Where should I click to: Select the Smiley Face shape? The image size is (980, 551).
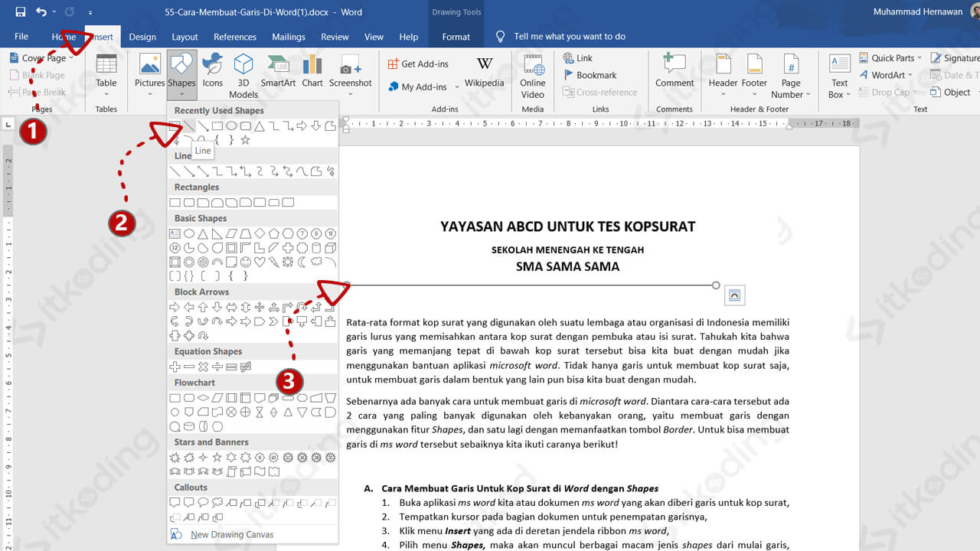click(245, 262)
